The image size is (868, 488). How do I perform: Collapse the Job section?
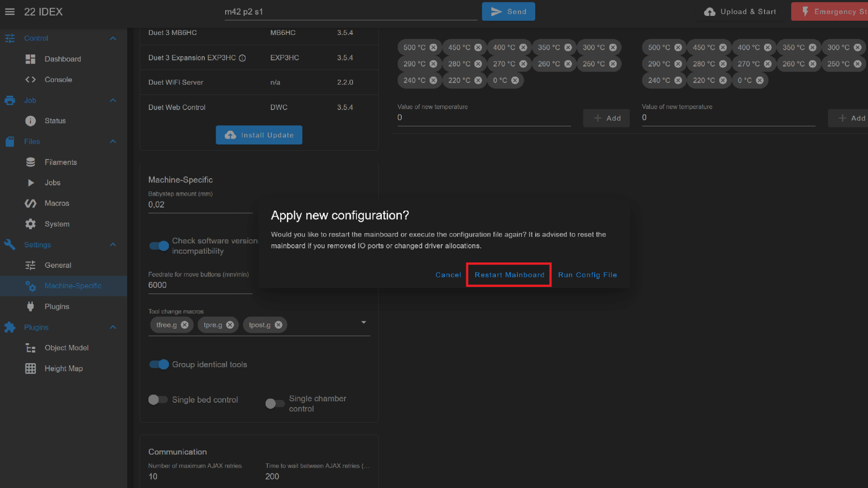pos(113,100)
